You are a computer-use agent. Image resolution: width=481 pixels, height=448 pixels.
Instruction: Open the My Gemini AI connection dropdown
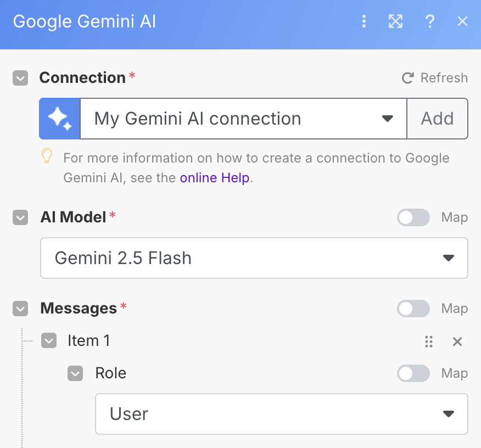[x=243, y=119]
